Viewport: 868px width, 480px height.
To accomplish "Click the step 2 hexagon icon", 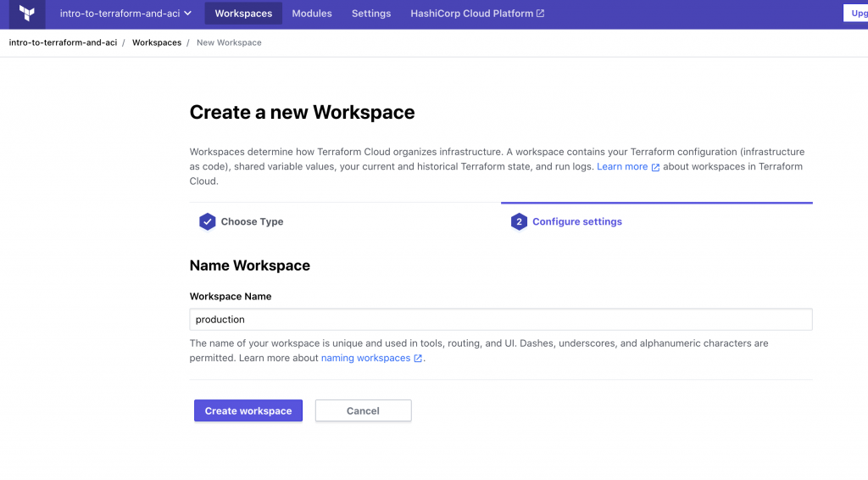I will [x=519, y=222].
